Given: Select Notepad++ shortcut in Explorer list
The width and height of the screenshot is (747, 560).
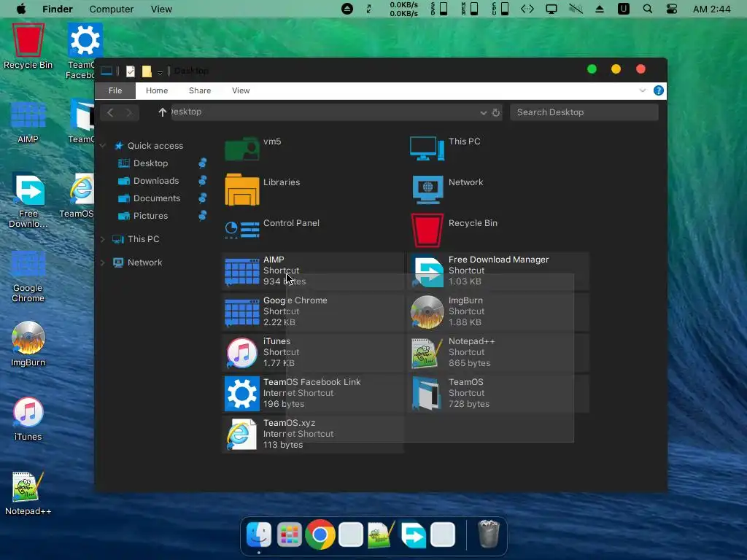Looking at the screenshot, I should [498, 352].
